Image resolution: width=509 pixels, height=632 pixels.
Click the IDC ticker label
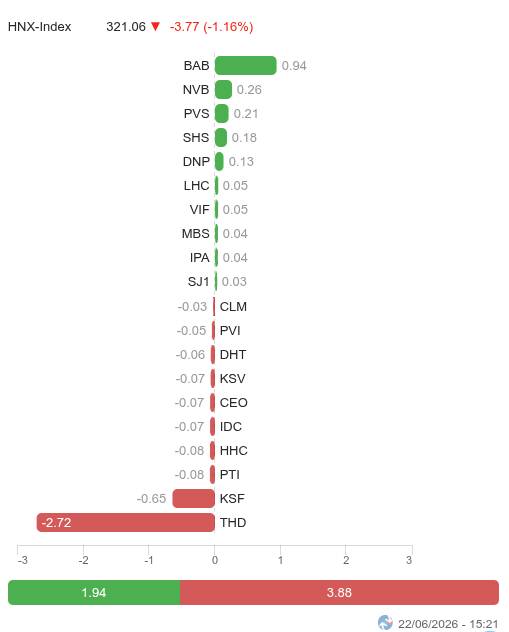[231, 426]
